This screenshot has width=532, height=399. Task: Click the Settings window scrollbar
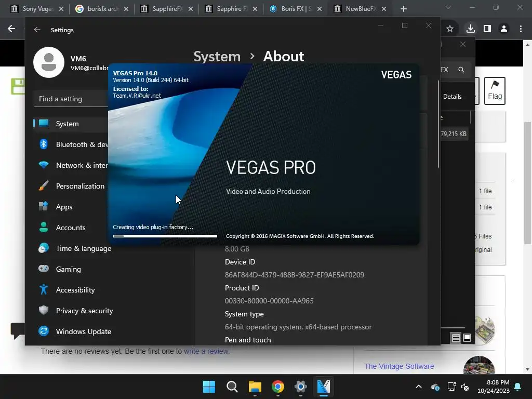tap(438, 124)
